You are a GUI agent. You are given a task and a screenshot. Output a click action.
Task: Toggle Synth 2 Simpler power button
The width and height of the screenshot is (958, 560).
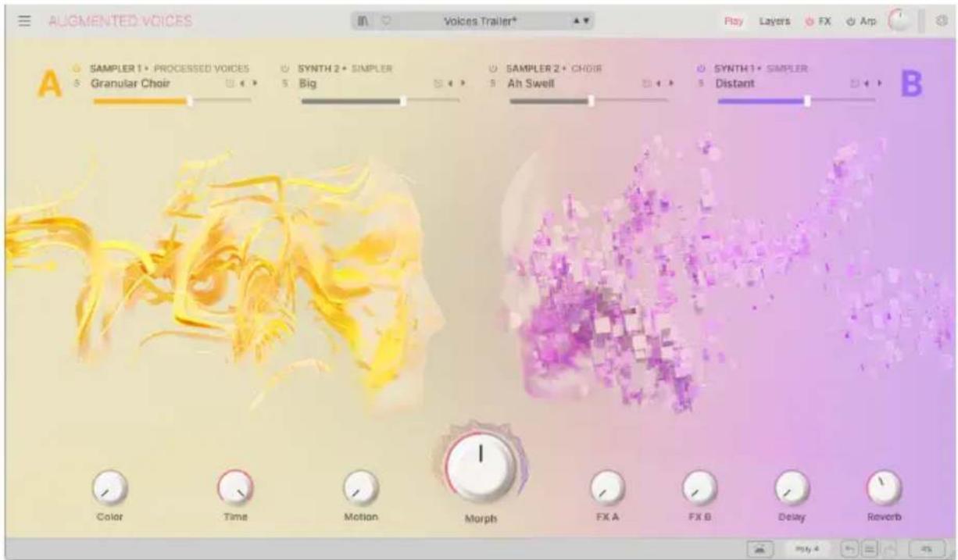(286, 69)
